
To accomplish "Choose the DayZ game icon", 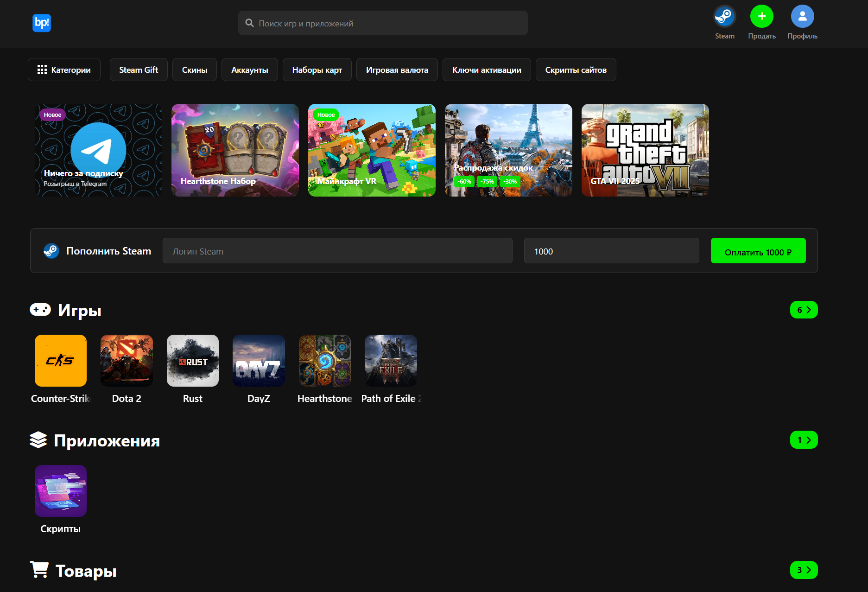I will (x=259, y=361).
